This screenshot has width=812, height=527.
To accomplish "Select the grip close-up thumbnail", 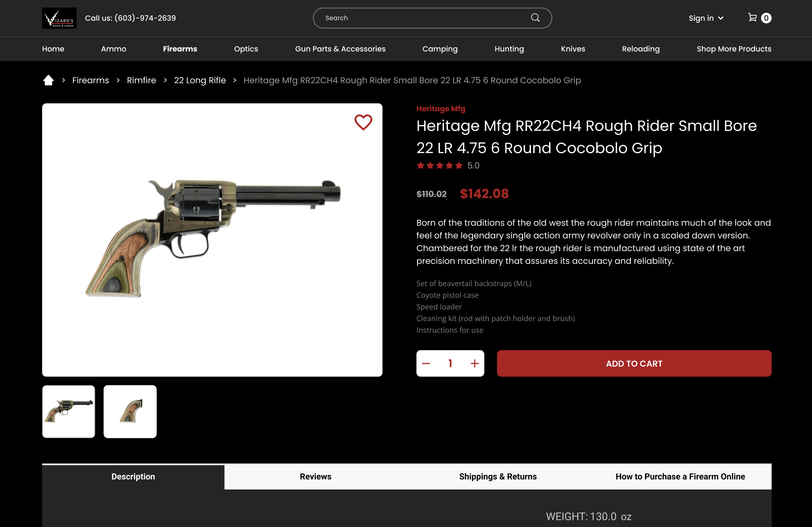I will pyautogui.click(x=130, y=411).
